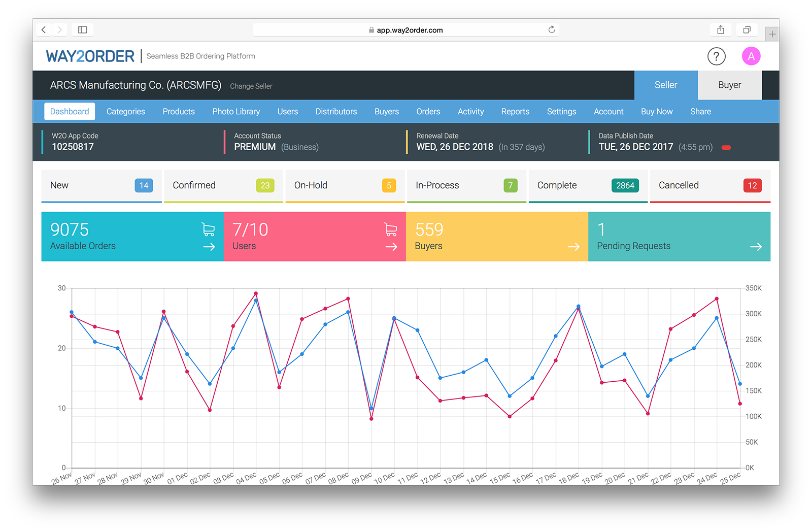Click the Change Seller link
Viewport: 812px width, 532px height.
click(x=251, y=86)
